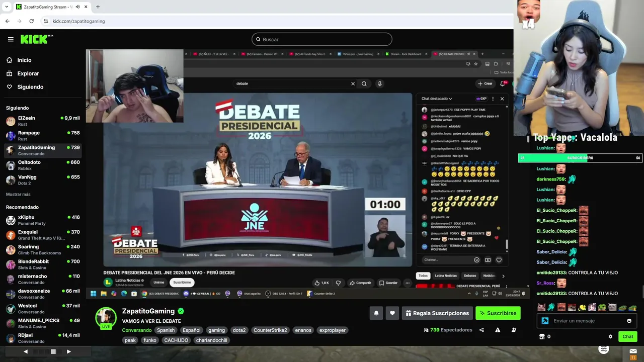Open chat options three dots menu
This screenshot has width=644, height=362.
(x=493, y=99)
